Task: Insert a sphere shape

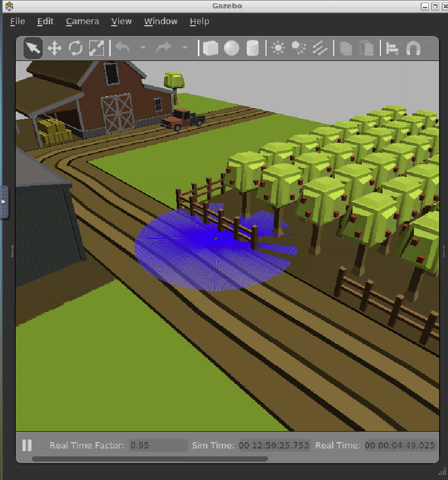Action: click(x=231, y=48)
